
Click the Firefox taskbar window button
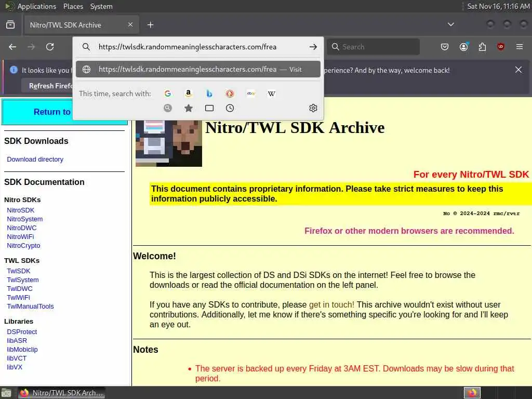[x=61, y=393]
